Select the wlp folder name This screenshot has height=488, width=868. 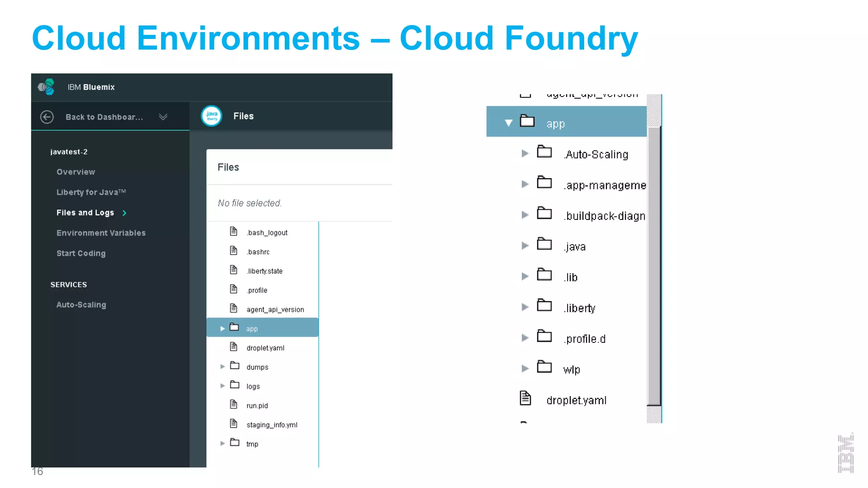(x=571, y=370)
